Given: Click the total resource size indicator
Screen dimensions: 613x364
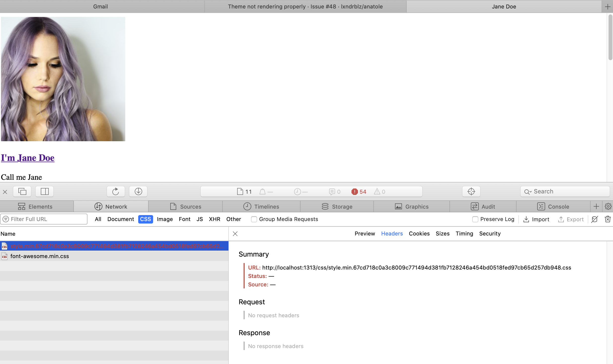Looking at the screenshot, I should pos(266,192).
